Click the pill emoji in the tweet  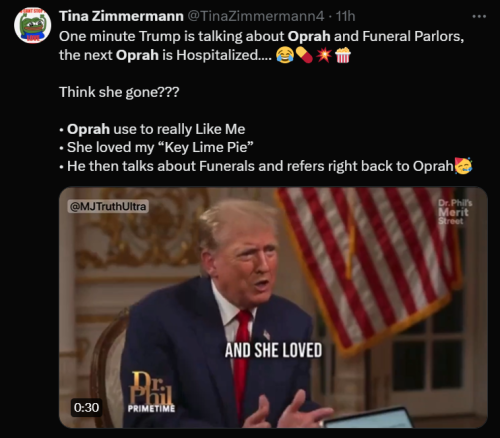(x=304, y=55)
